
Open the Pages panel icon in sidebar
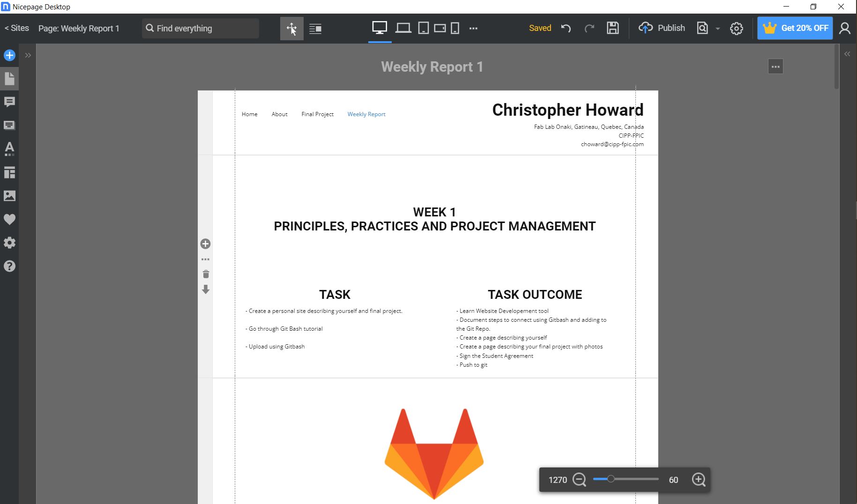click(x=9, y=78)
